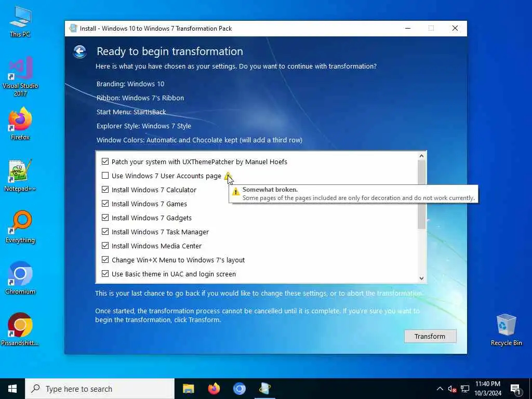
Task: Open File Explorer from taskbar
Action: point(188,389)
